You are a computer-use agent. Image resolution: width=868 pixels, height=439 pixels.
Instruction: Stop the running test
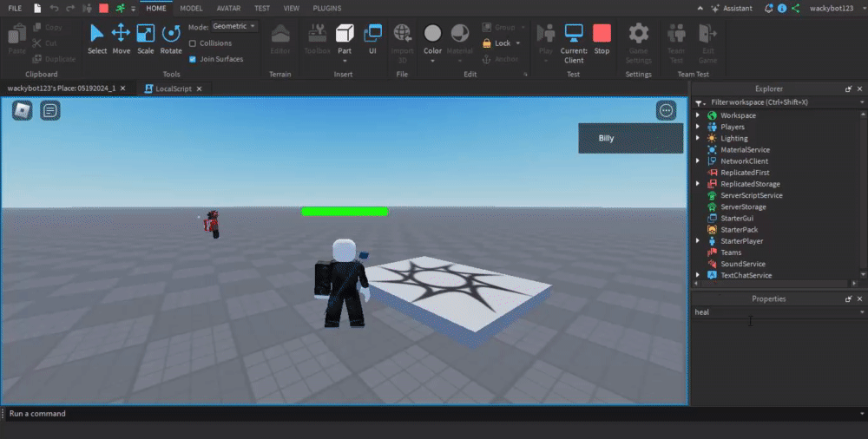pyautogui.click(x=602, y=39)
